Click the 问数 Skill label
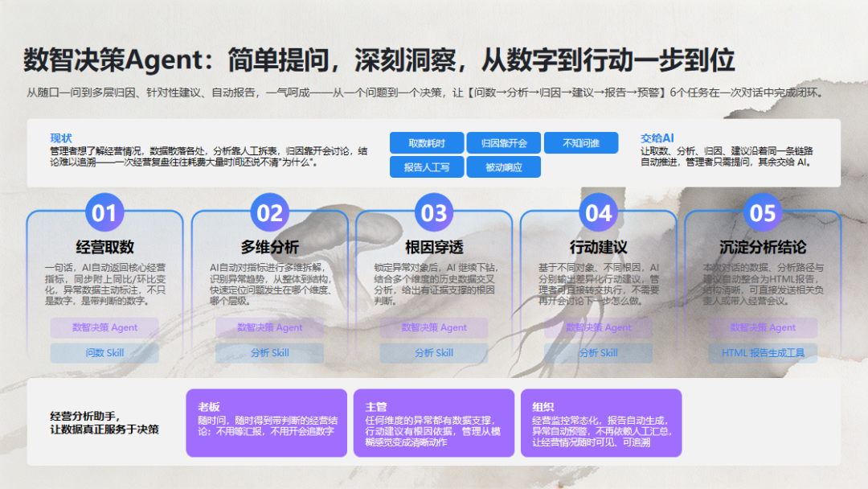 point(104,353)
